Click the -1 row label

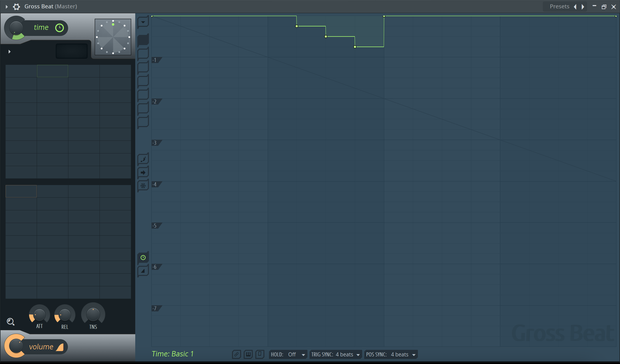155,60
